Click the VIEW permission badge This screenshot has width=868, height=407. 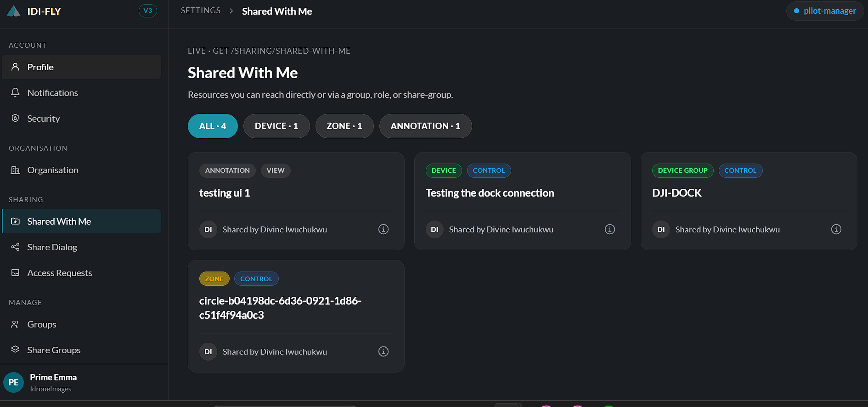276,170
